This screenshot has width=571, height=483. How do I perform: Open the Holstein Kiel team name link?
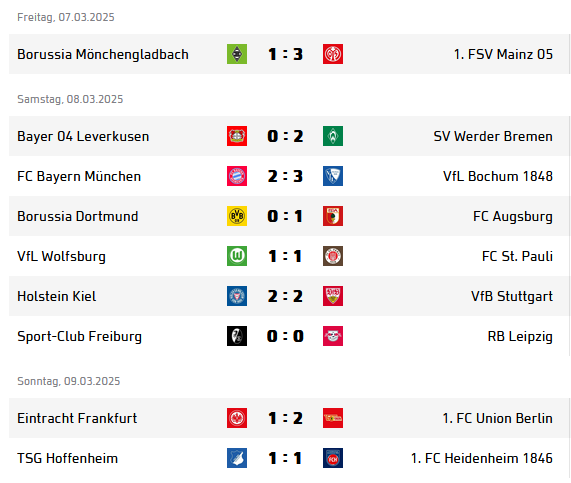coord(56,296)
